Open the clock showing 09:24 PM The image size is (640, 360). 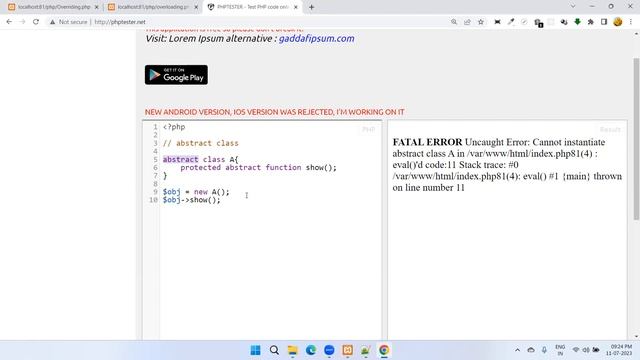click(619, 350)
